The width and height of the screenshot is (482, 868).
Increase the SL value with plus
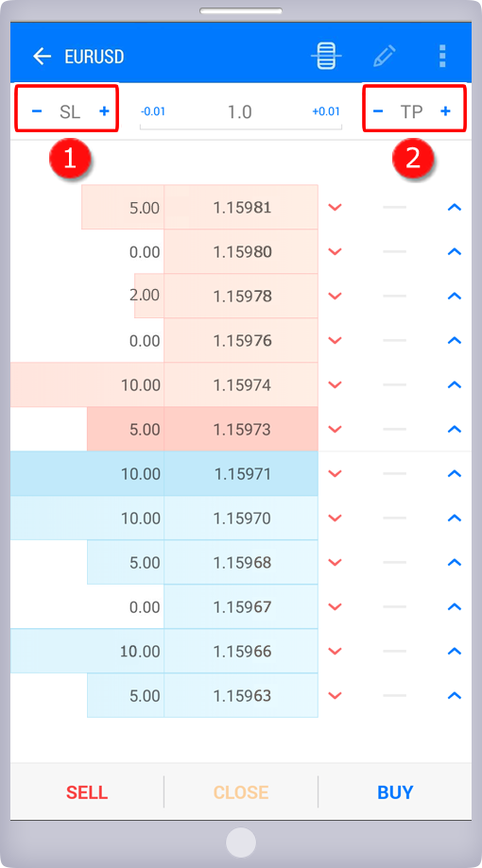tap(104, 111)
